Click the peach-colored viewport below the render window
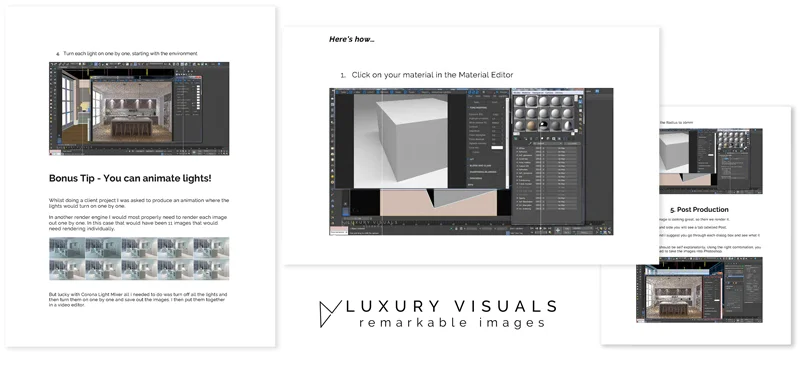Image resolution: width=800 pixels, height=374 pixels. click(x=438, y=203)
